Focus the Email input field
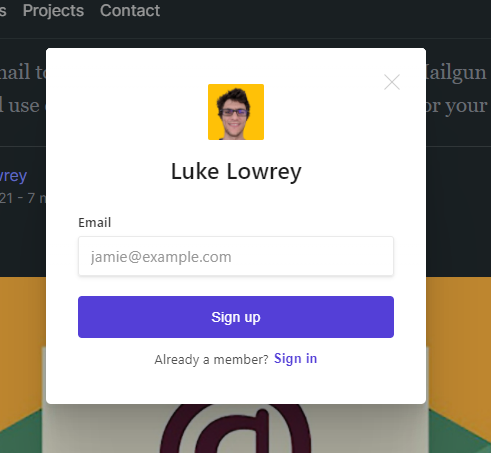491x453 pixels. point(236,256)
